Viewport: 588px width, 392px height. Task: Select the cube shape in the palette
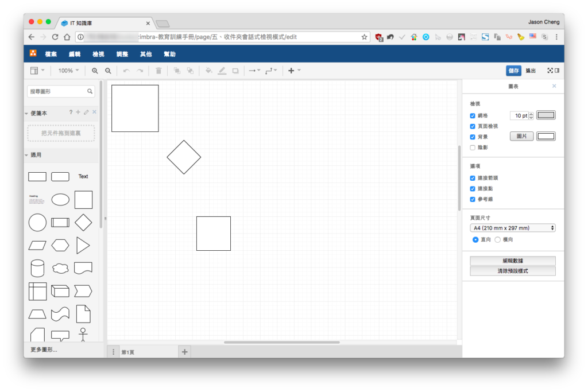click(x=60, y=291)
